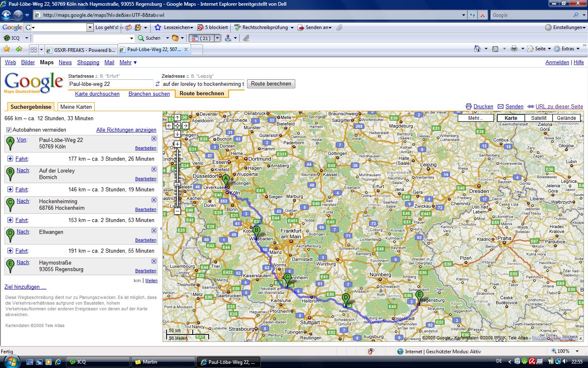Viewport: 588px width, 368px height.
Task: Click the browser address bar
Action: 247,15
